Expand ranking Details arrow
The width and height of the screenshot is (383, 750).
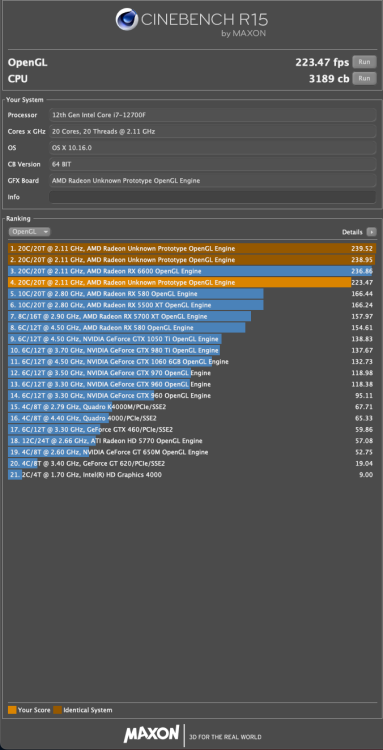pos(372,232)
